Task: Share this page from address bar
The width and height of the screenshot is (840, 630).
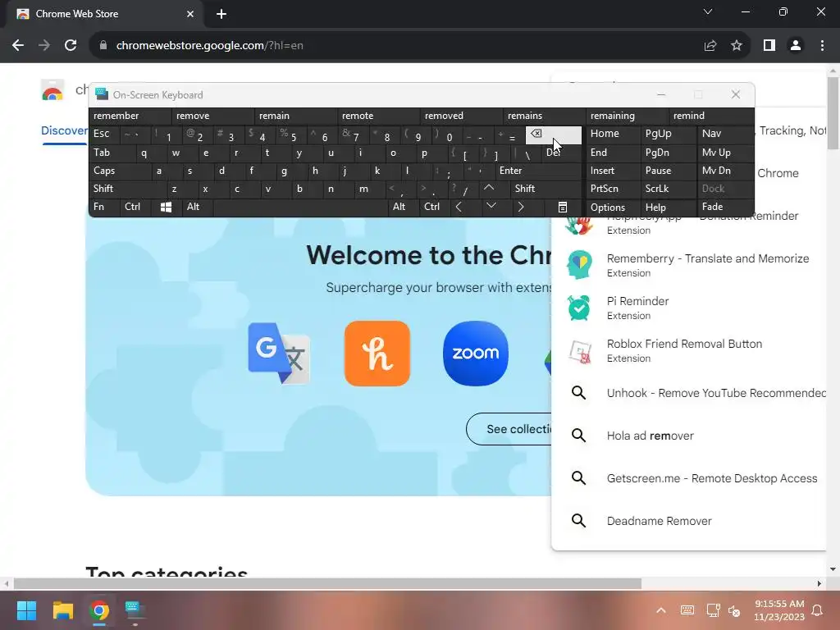Action: click(710, 46)
